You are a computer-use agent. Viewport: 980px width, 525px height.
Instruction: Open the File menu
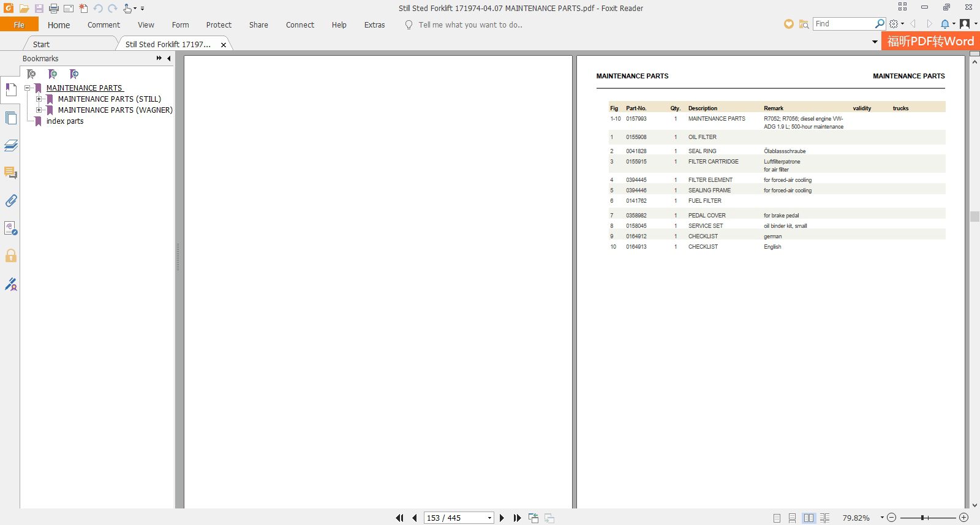tap(19, 25)
